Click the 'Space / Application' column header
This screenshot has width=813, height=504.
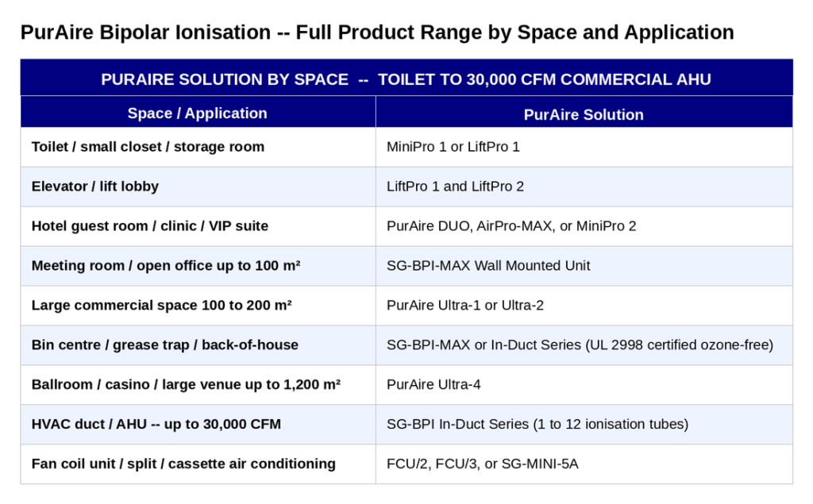(x=198, y=113)
